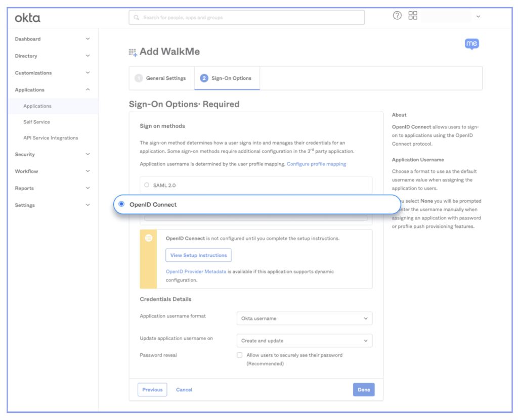
Task: Click the yellow warning banner icon
Action: tap(149, 238)
